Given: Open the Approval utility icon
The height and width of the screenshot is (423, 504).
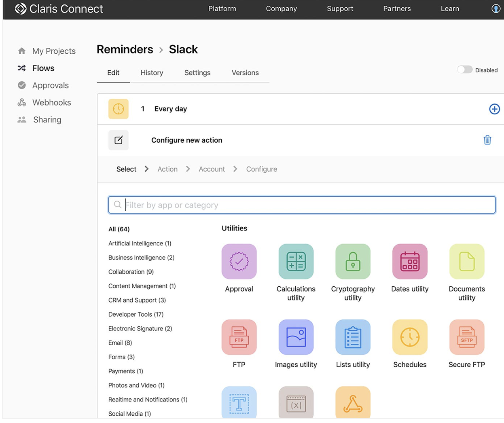Looking at the screenshot, I should 239,262.
